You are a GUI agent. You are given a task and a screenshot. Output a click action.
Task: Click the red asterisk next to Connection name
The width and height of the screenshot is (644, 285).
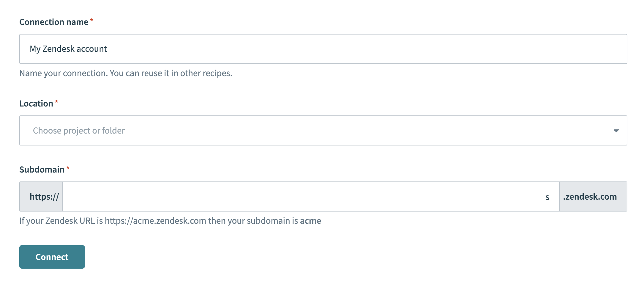91,20
